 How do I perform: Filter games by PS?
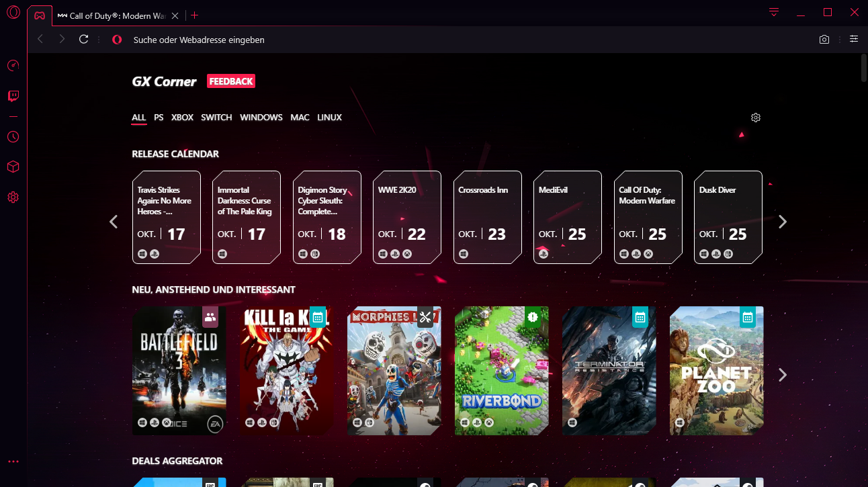[x=159, y=118]
